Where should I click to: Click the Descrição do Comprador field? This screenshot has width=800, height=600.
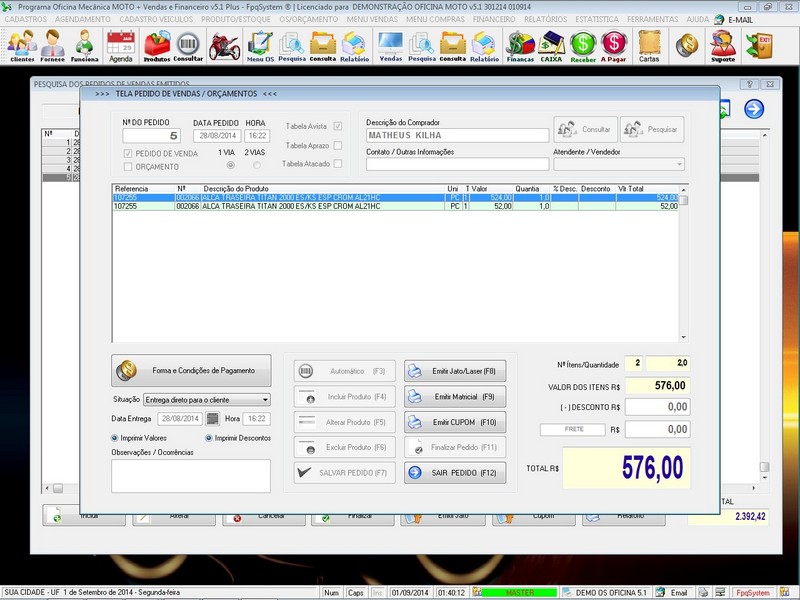point(457,135)
